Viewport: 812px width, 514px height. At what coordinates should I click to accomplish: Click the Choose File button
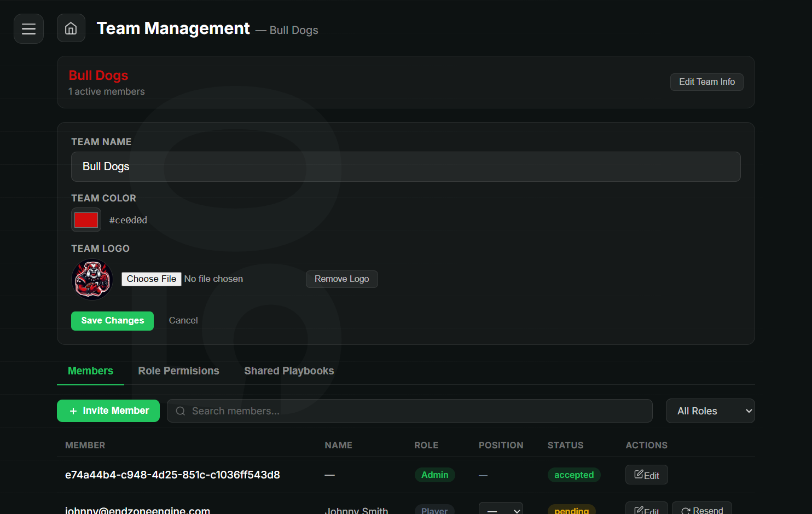152,279
